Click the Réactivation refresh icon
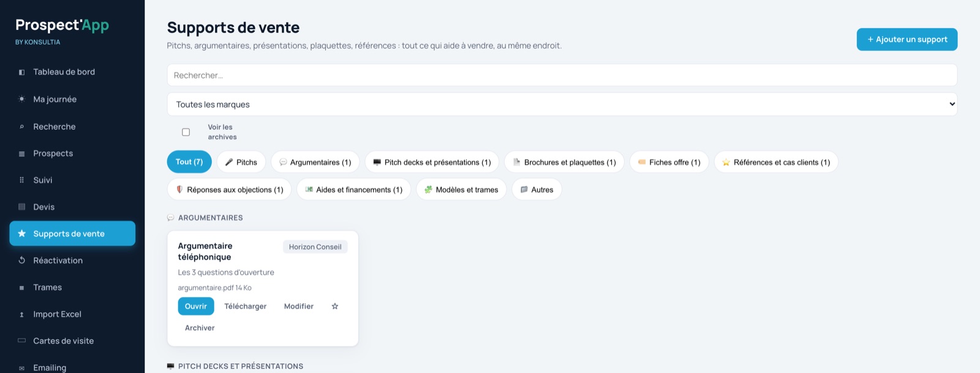 [x=21, y=260]
